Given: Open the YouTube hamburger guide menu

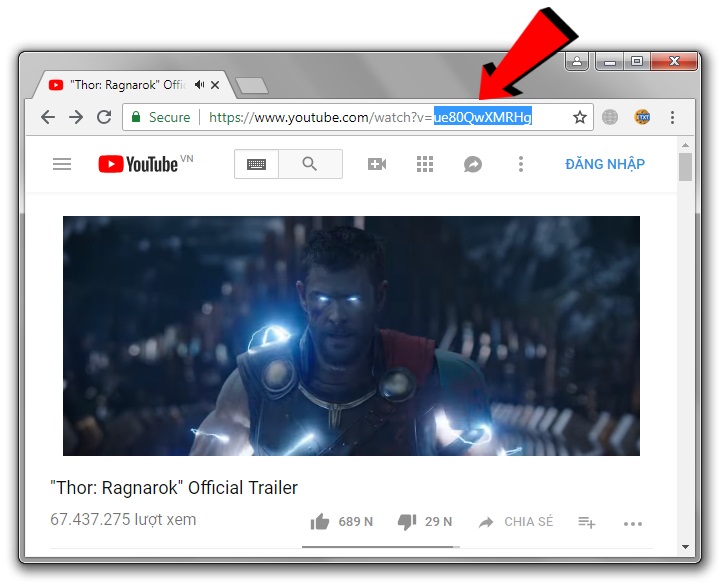Looking at the screenshot, I should pos(62,164).
